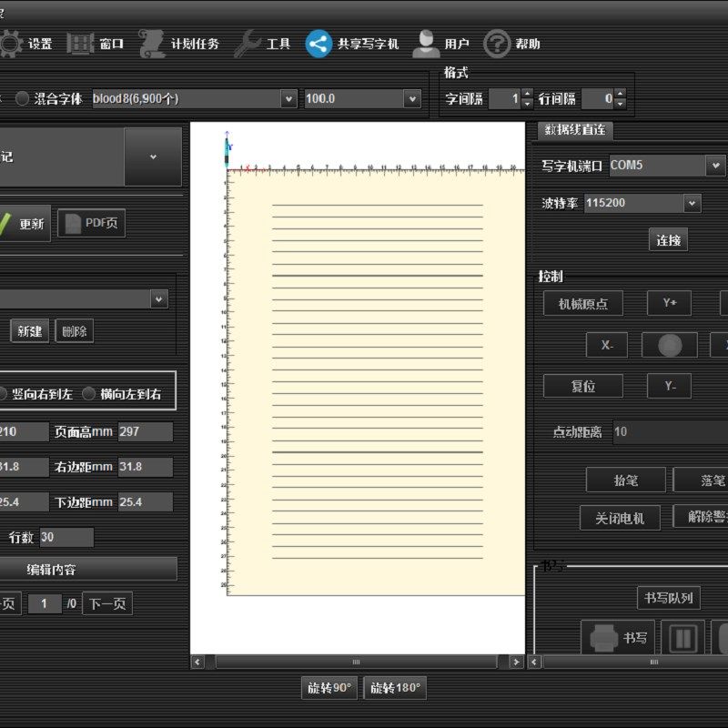Open the 书写队列 queue button
The image size is (728, 728).
[669, 598]
